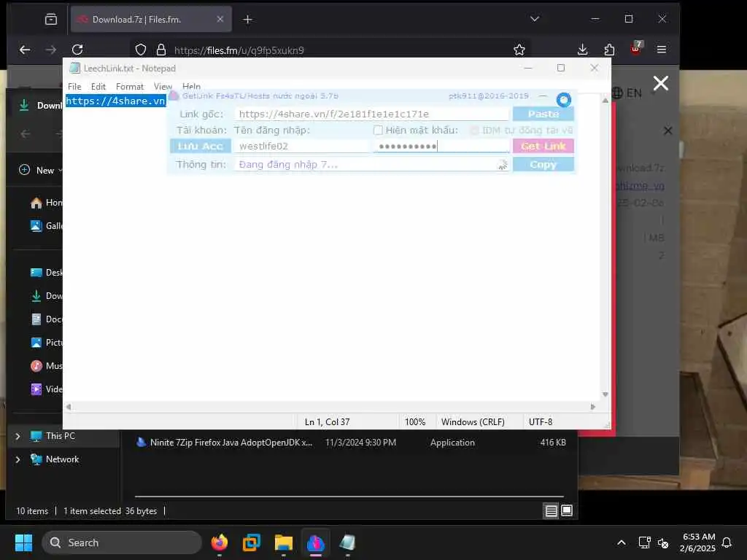Click Notepad vertical scrollbar down arrow
747x560 pixels.
point(605,394)
